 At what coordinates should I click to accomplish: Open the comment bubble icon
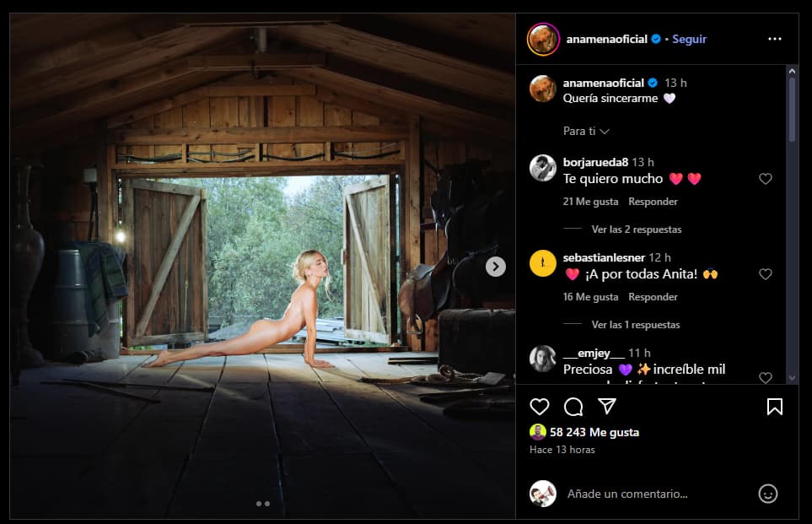(573, 407)
